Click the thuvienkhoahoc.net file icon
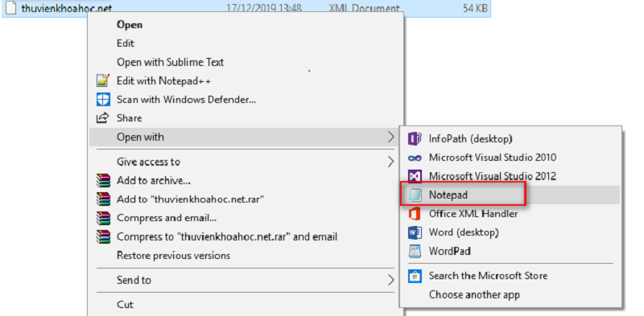This screenshot has width=644, height=316. 10,8
